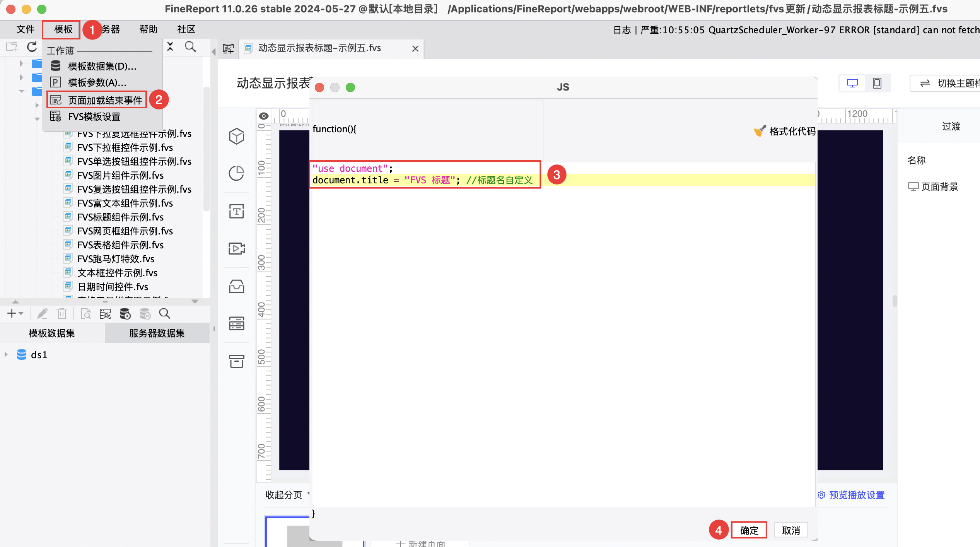980x547 pixels.
Task: Select the text component icon
Action: coord(236,211)
